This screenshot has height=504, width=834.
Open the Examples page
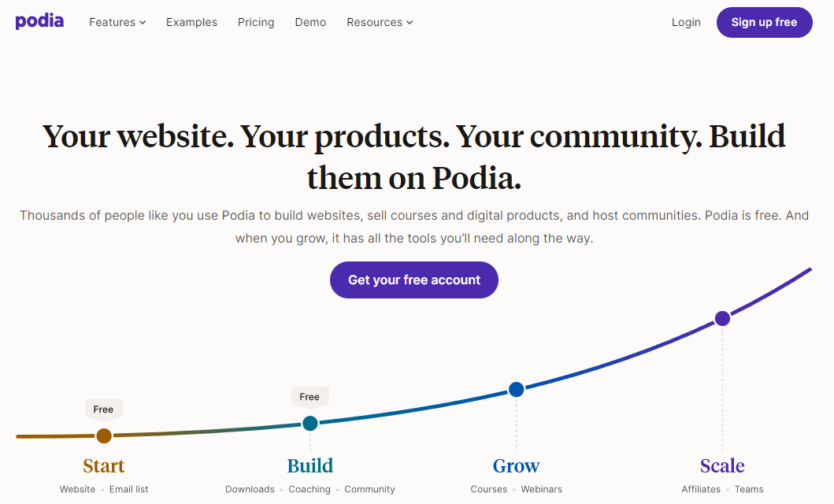click(191, 22)
